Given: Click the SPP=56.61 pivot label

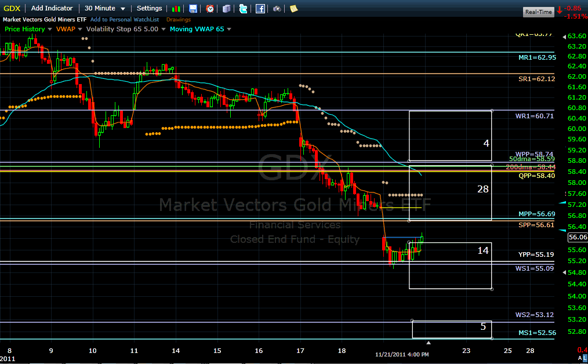Looking at the screenshot, I should (x=536, y=224).
